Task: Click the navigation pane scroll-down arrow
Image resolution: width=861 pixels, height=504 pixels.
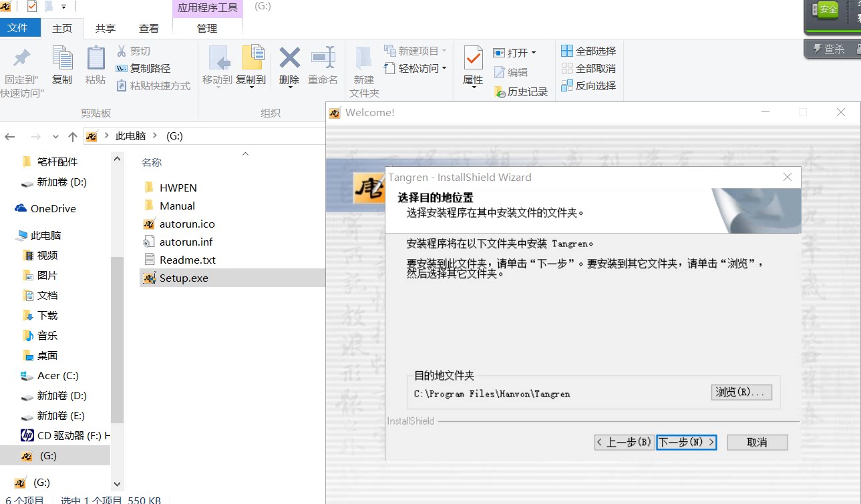Action: pos(118,484)
